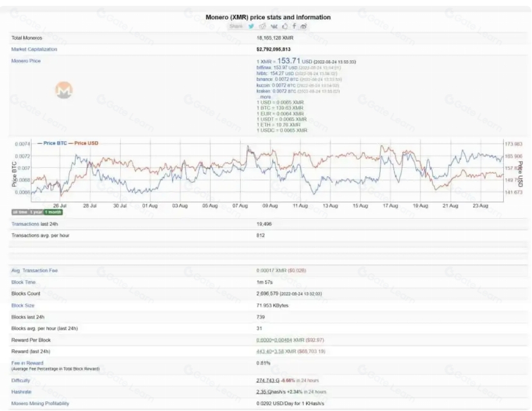This screenshot has width=532, height=411.
Task: Select the 1m 57s block time value
Action: [x=264, y=282]
